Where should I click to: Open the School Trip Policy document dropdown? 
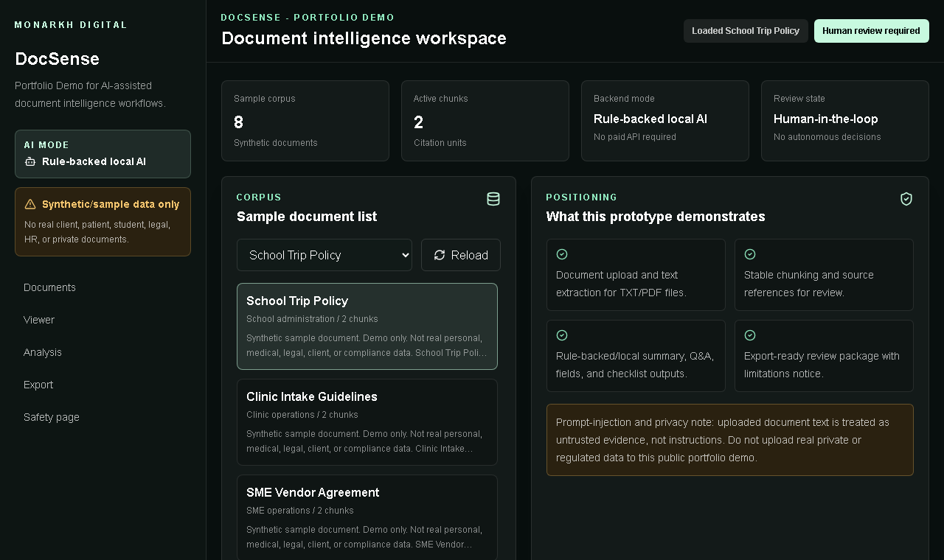coord(324,255)
